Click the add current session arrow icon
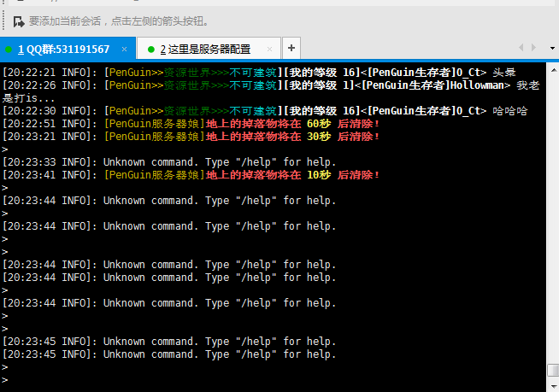Image resolution: width=559 pixels, height=392 pixels. tap(17, 20)
